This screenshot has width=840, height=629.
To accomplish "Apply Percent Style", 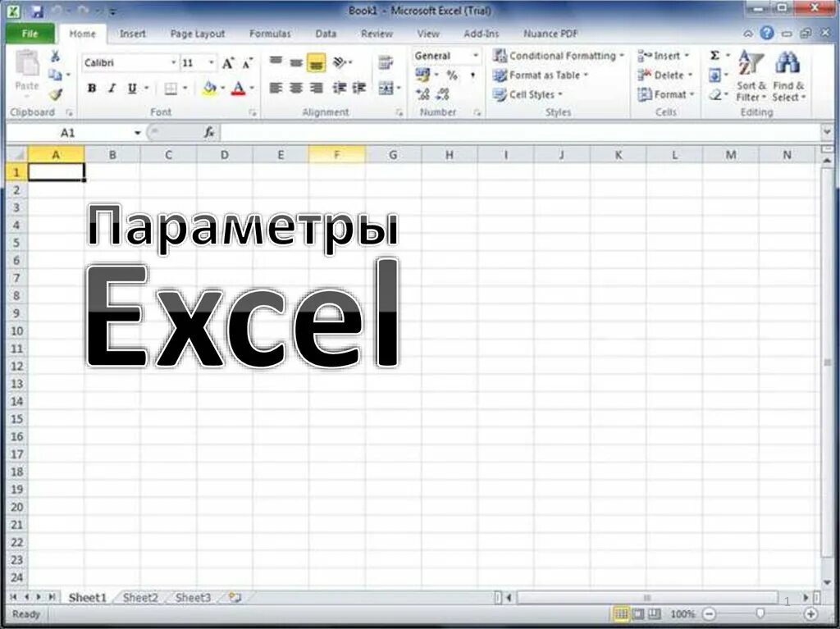I will tap(452, 75).
